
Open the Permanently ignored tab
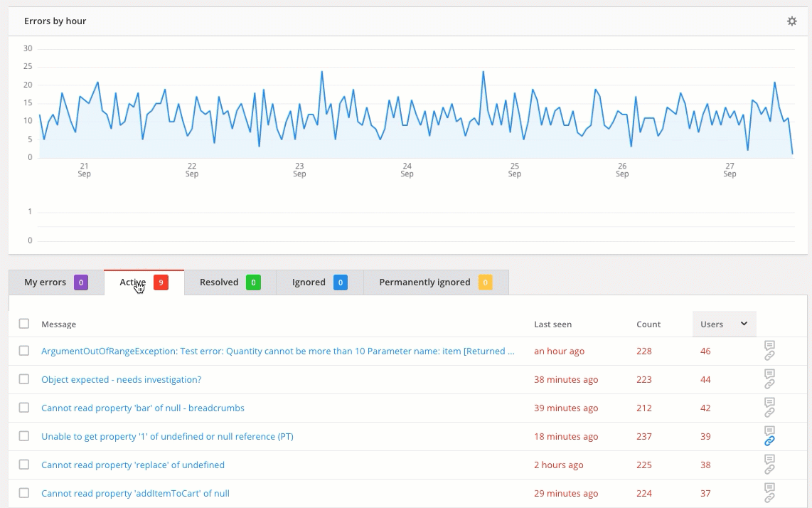pos(436,282)
